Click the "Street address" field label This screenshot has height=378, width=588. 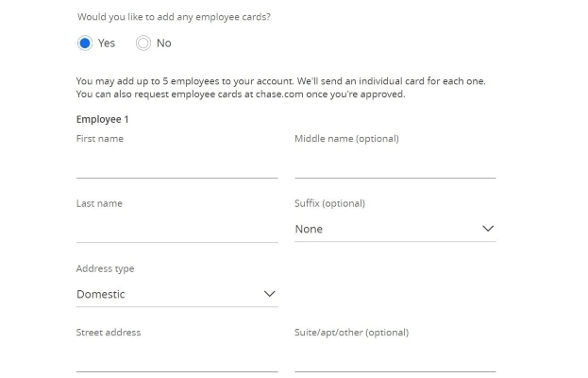pyautogui.click(x=109, y=333)
